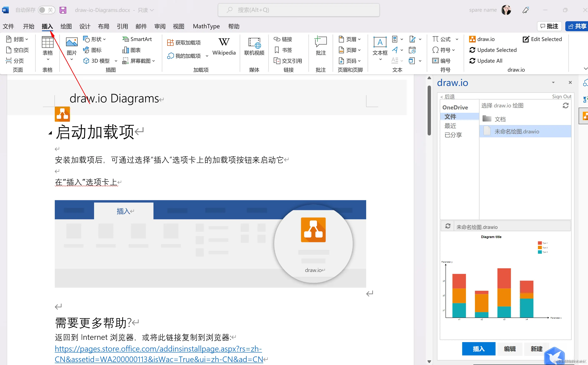Open the 获取加载项 add-ins store
This screenshot has height=365, width=588.
(184, 42)
